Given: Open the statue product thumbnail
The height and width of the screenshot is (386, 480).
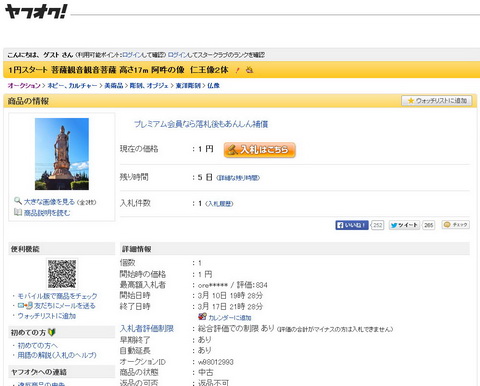Looking at the screenshot, I should point(62,154).
